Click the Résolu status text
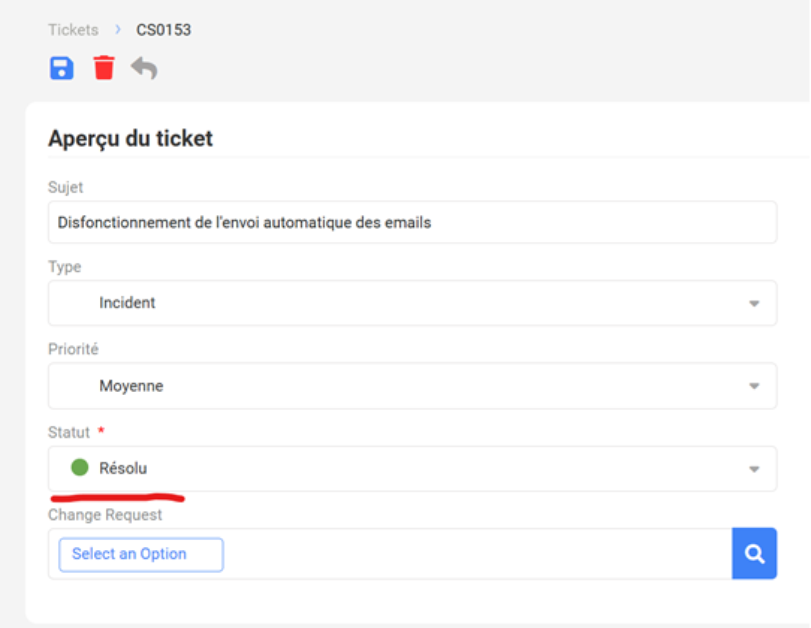Screen dimensions: 811x628 point(123,467)
